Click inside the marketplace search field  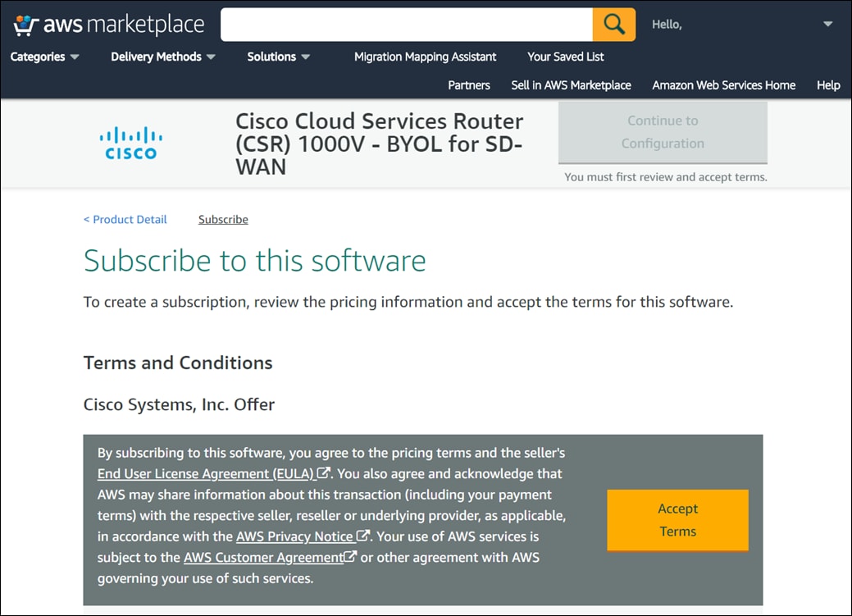click(x=407, y=25)
